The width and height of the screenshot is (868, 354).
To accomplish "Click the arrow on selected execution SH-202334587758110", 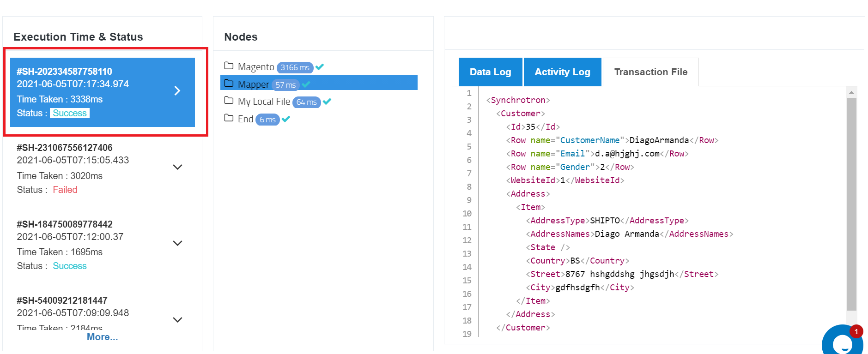I will pos(177,90).
